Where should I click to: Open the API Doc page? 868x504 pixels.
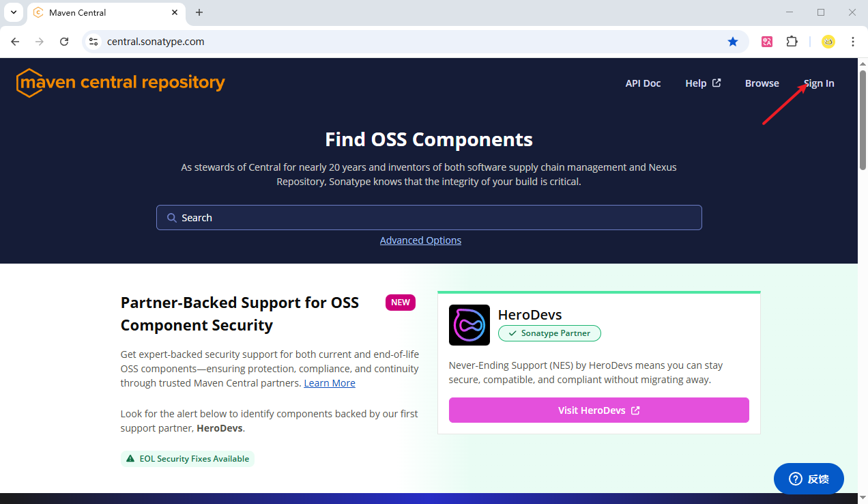(x=643, y=83)
